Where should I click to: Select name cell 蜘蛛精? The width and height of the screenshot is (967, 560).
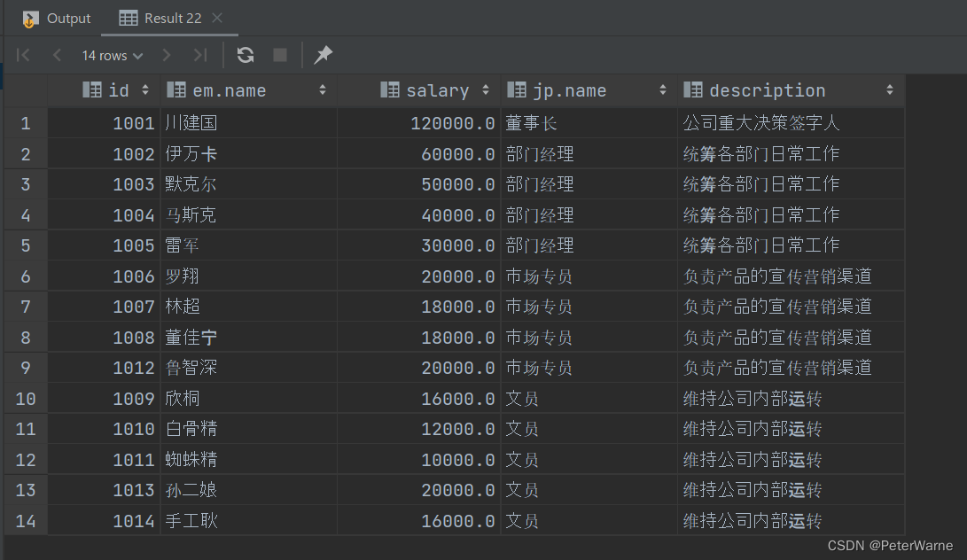[x=248, y=460]
